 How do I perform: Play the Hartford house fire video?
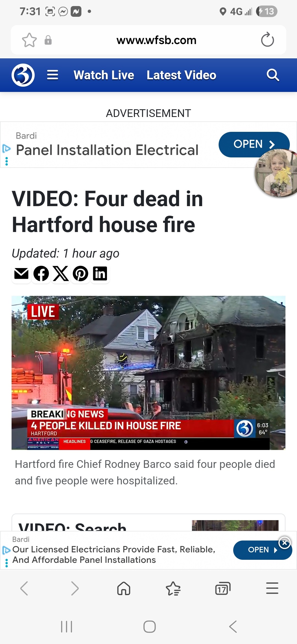tap(148, 373)
